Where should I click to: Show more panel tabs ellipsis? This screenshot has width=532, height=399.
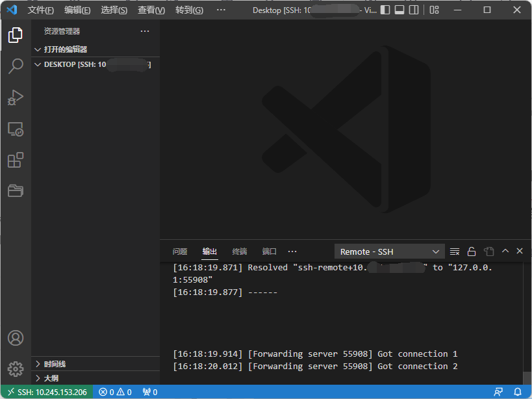pyautogui.click(x=292, y=251)
